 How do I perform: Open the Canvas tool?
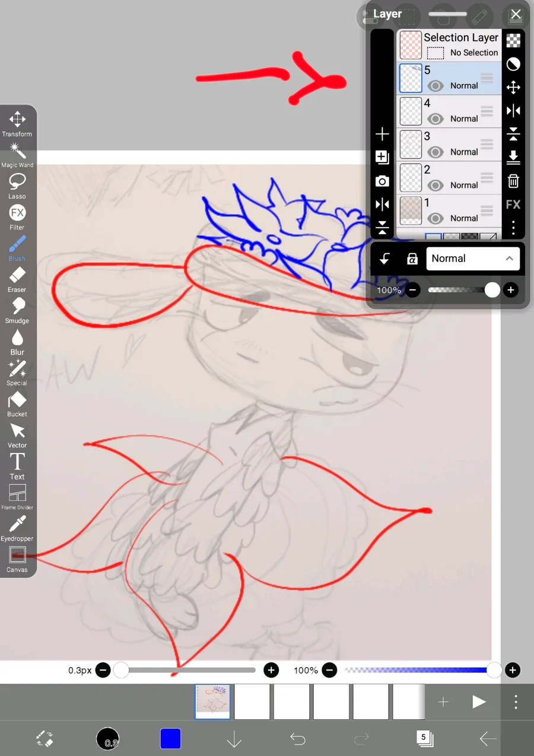click(17, 560)
